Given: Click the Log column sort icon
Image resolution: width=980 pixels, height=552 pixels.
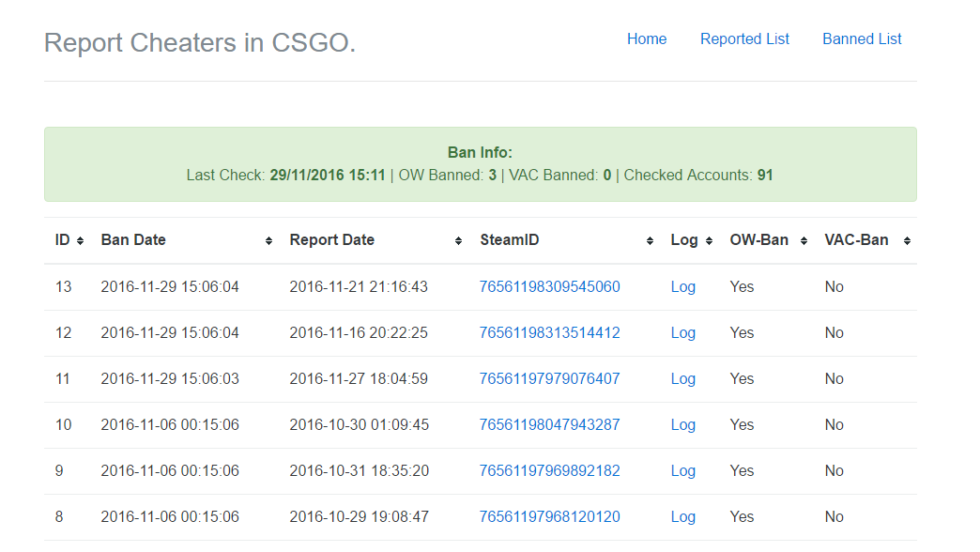Looking at the screenshot, I should [709, 241].
